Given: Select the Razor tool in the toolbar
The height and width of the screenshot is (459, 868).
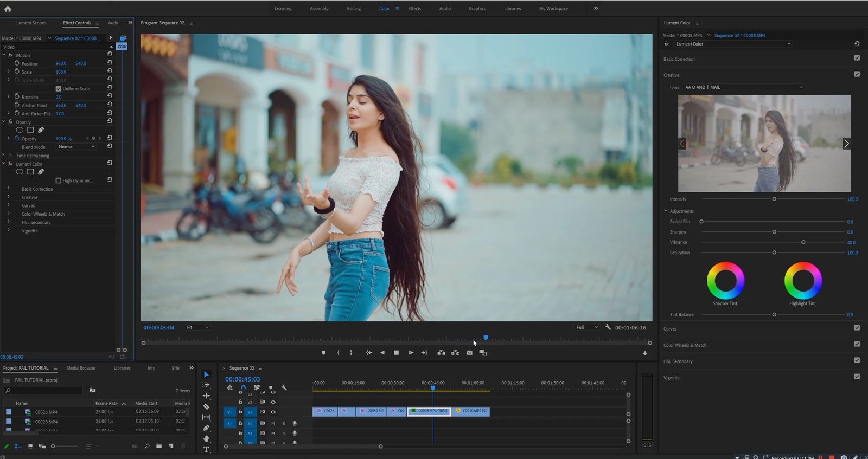Looking at the screenshot, I should point(206,406).
